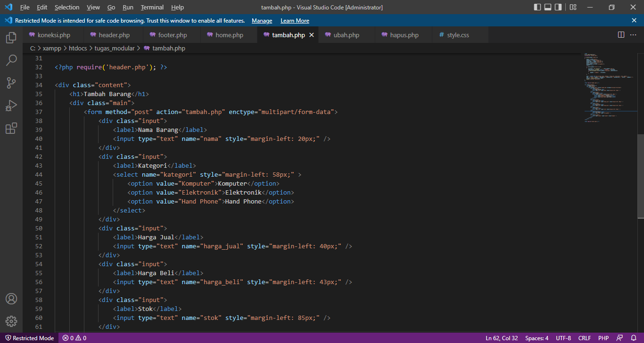The height and width of the screenshot is (343, 644).
Task: Open the Explorer sidebar icon
Action: click(x=11, y=38)
